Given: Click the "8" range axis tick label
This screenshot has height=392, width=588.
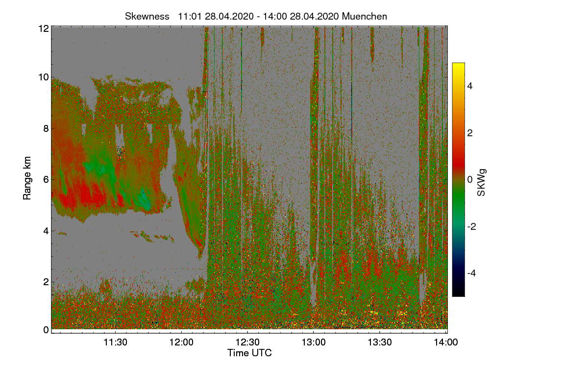Looking at the screenshot, I should pos(46,128).
